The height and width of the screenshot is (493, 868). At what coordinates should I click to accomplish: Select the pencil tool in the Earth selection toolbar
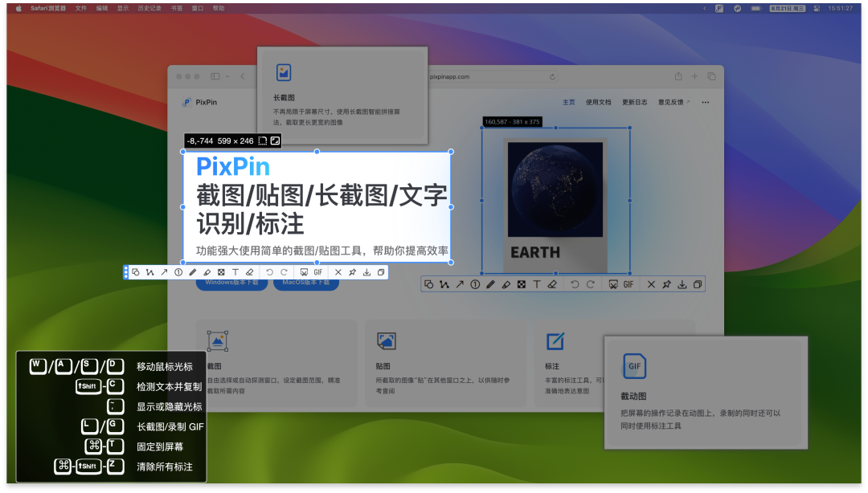(490, 284)
